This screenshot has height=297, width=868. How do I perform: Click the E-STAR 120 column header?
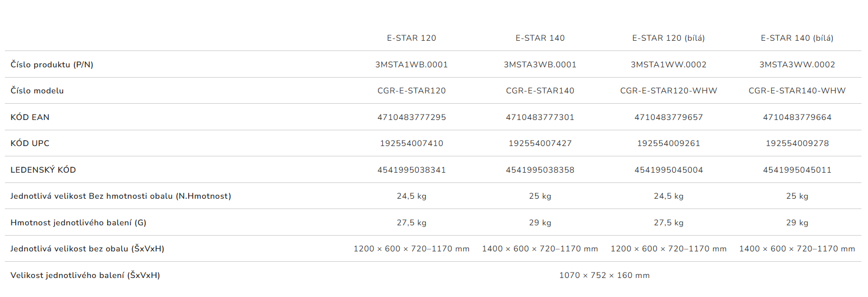point(411,38)
